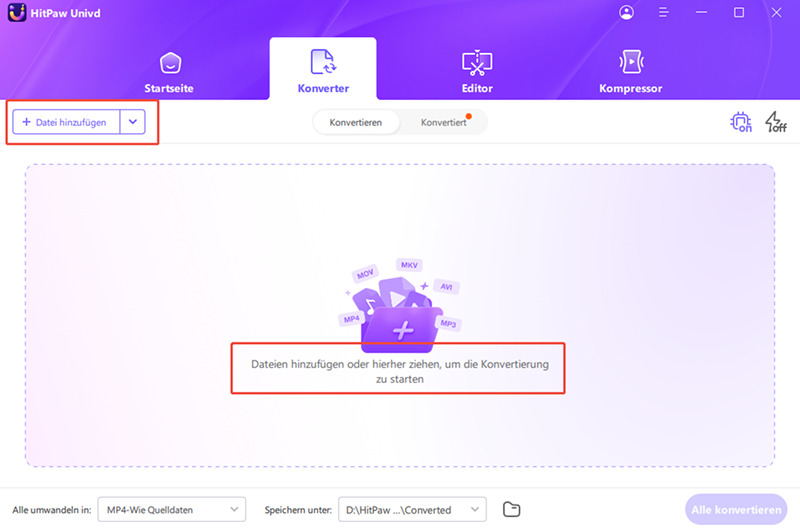Viewport: 800px width, 531px height.
Task: Open the output folder icon
Action: pyautogui.click(x=511, y=509)
